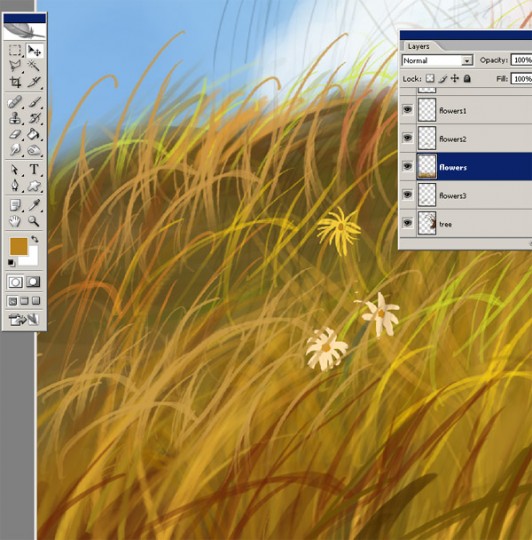Activate the Eyedropper tool

[34, 205]
